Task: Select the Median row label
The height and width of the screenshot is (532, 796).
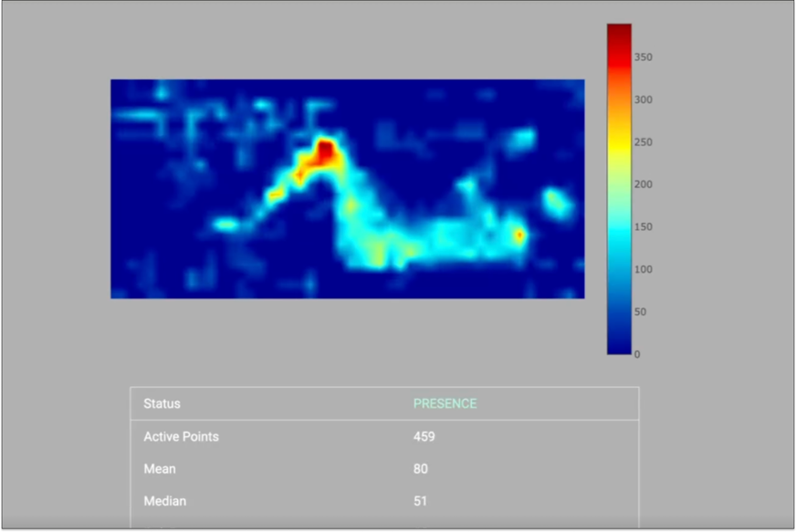Action: (x=163, y=501)
